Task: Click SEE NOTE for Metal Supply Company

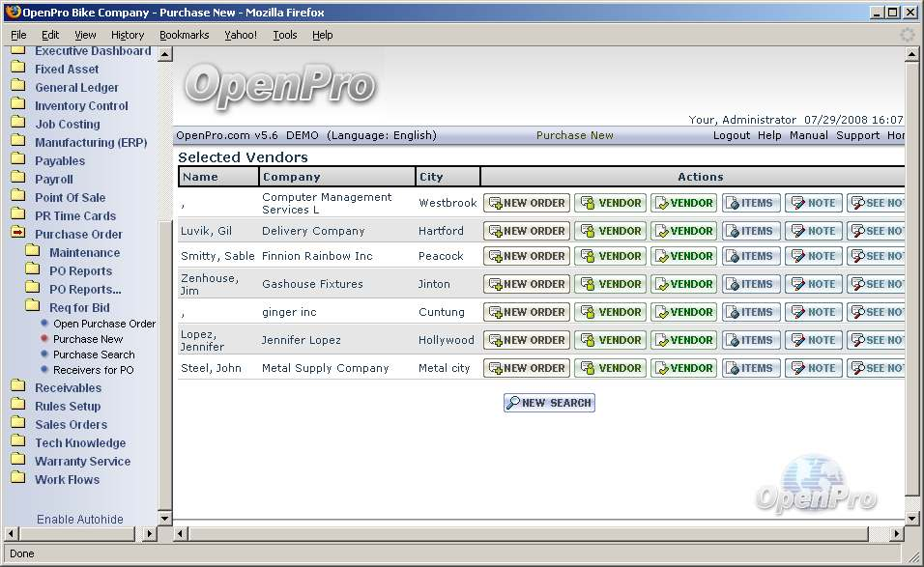Action: (x=875, y=368)
